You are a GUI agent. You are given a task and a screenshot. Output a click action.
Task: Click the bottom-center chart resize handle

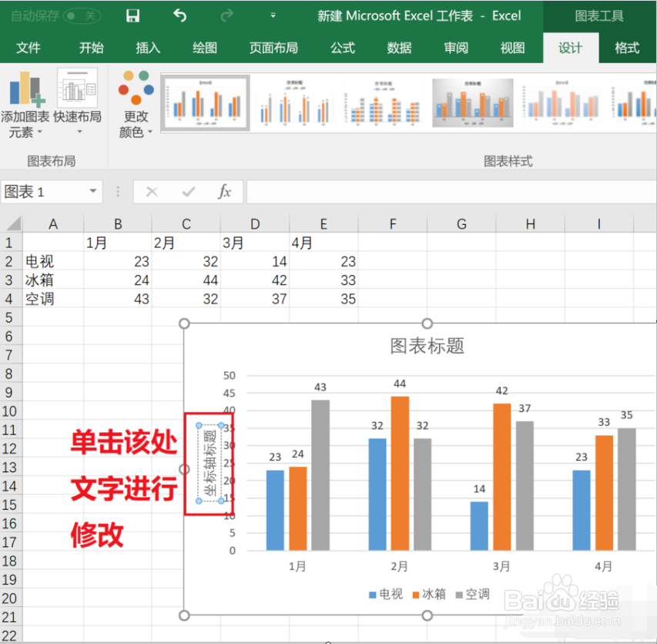click(x=427, y=615)
